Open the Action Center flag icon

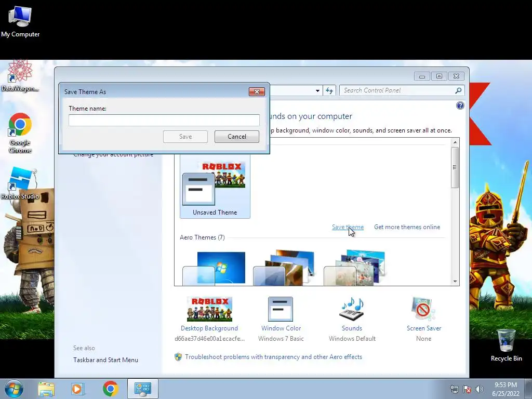tap(467, 389)
